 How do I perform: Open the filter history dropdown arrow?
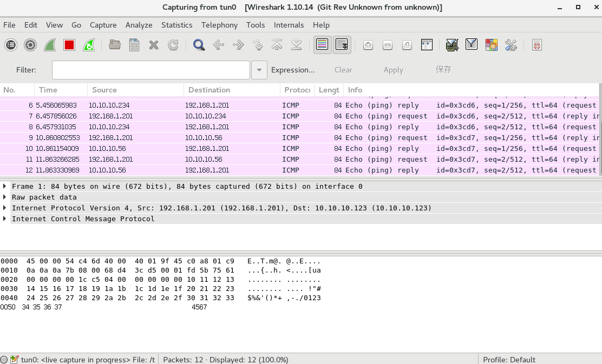pyautogui.click(x=259, y=70)
